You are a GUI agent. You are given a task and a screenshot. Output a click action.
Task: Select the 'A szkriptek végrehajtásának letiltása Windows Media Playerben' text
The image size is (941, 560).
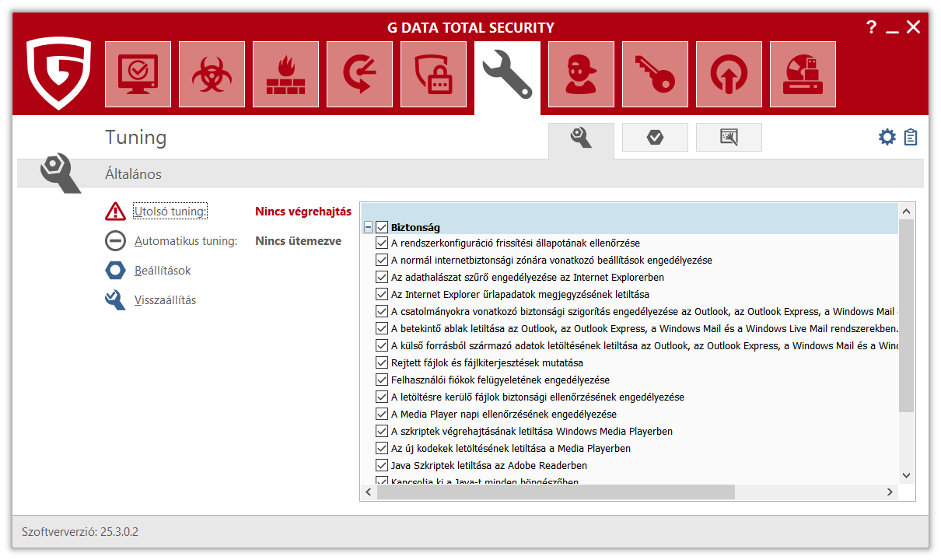532,432
